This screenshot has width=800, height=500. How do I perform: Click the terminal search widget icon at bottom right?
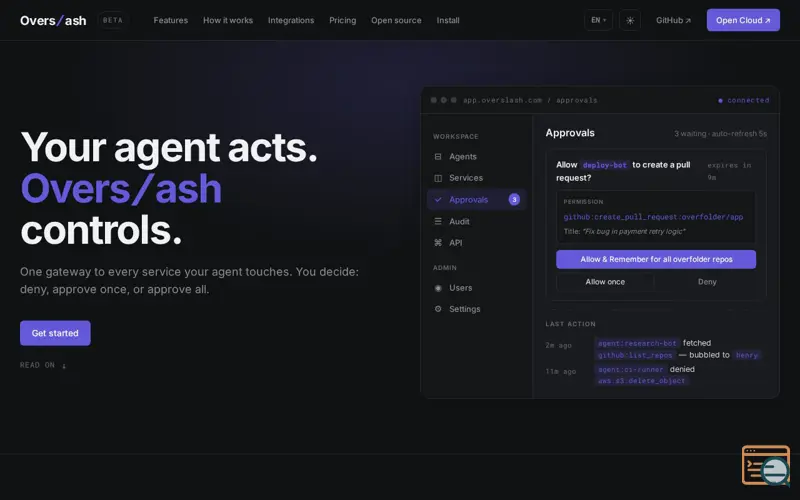pos(766,465)
